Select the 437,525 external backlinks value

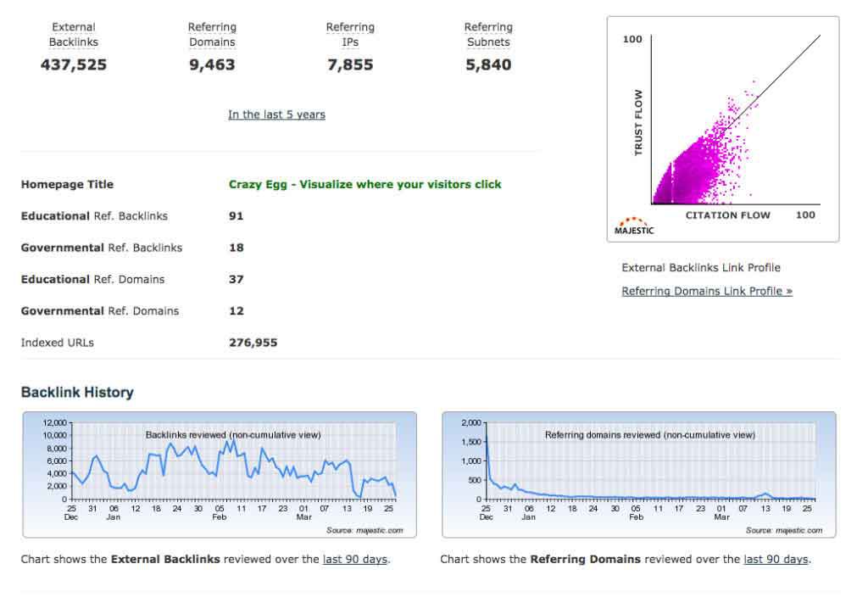(x=74, y=64)
